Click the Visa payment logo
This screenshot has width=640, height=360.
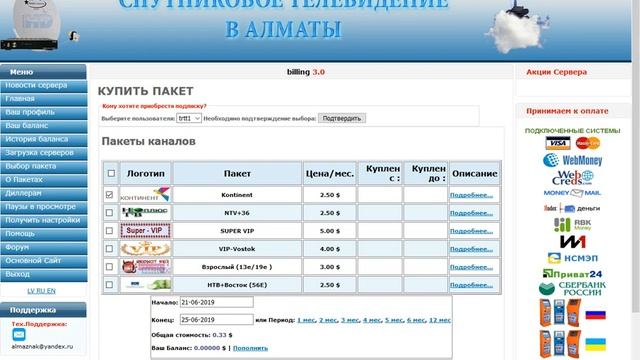(x=558, y=143)
